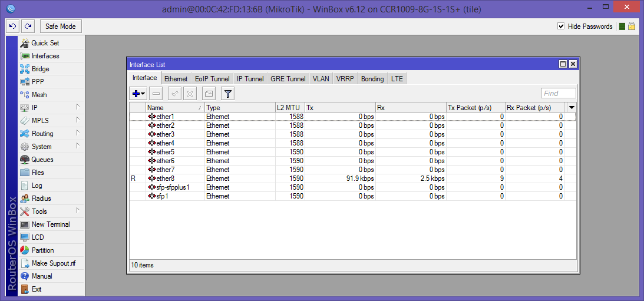
Task: Click the Rx Packet (p/s) column header
Action: coord(534,108)
